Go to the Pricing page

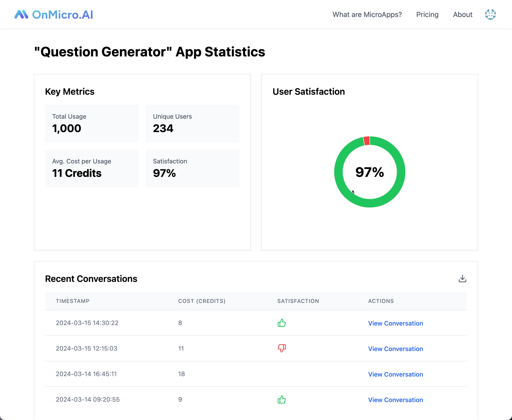click(427, 15)
